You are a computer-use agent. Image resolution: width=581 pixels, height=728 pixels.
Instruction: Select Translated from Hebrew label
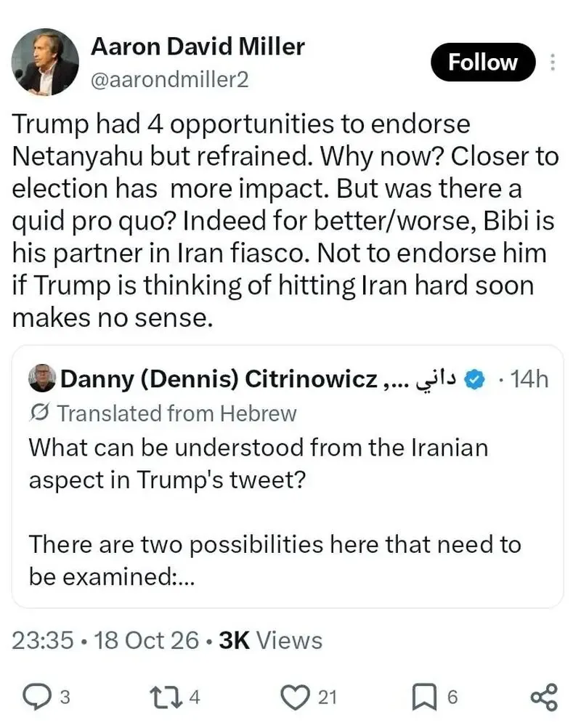point(176,413)
